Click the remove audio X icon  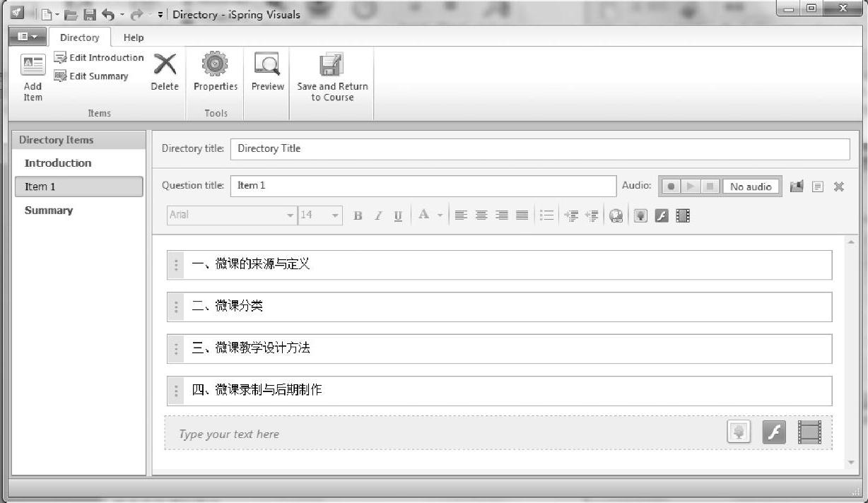pyautogui.click(x=839, y=187)
